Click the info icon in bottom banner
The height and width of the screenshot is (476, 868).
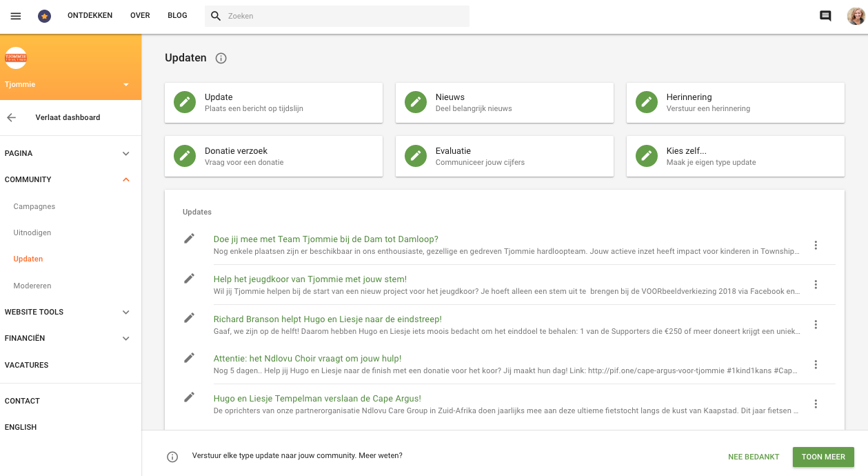tap(172, 457)
